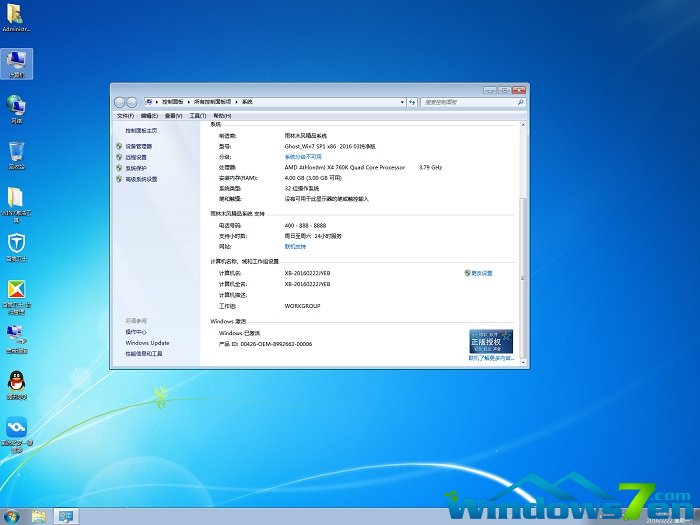Open the 文件(F) menu
Screen dimensions: 700x525
[125, 116]
